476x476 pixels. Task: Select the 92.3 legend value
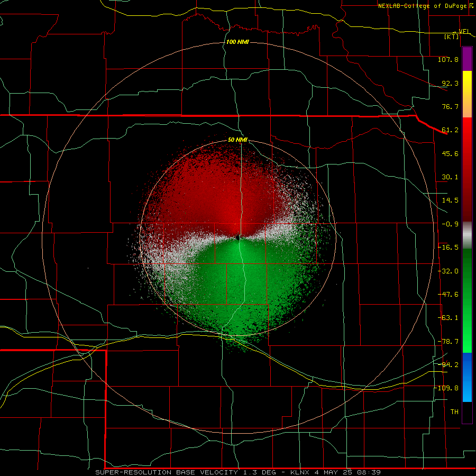click(x=450, y=83)
